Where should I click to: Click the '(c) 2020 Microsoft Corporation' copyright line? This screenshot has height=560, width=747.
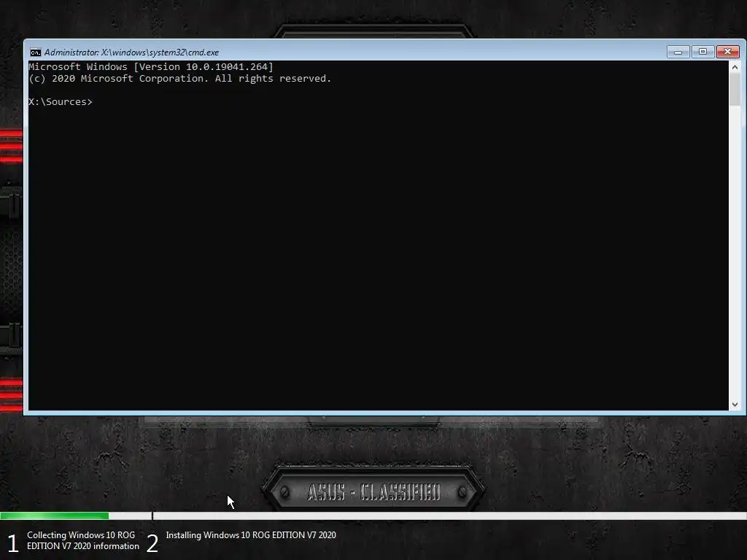click(180, 79)
